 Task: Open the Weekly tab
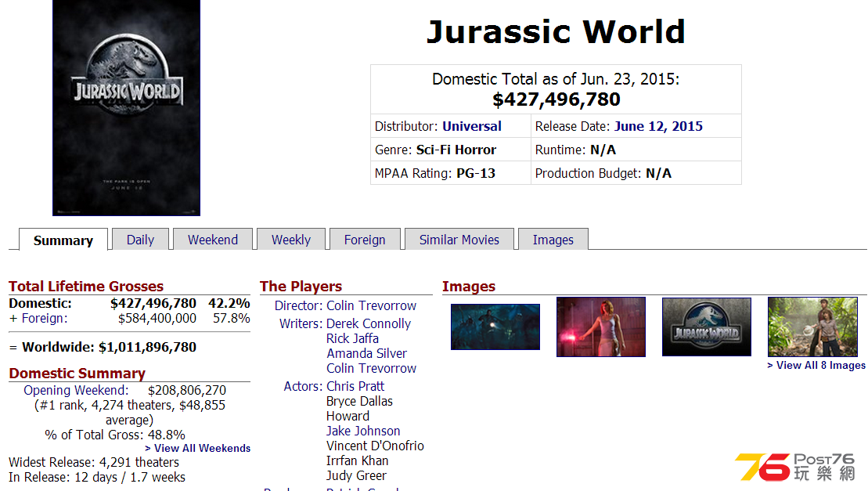tap(291, 240)
